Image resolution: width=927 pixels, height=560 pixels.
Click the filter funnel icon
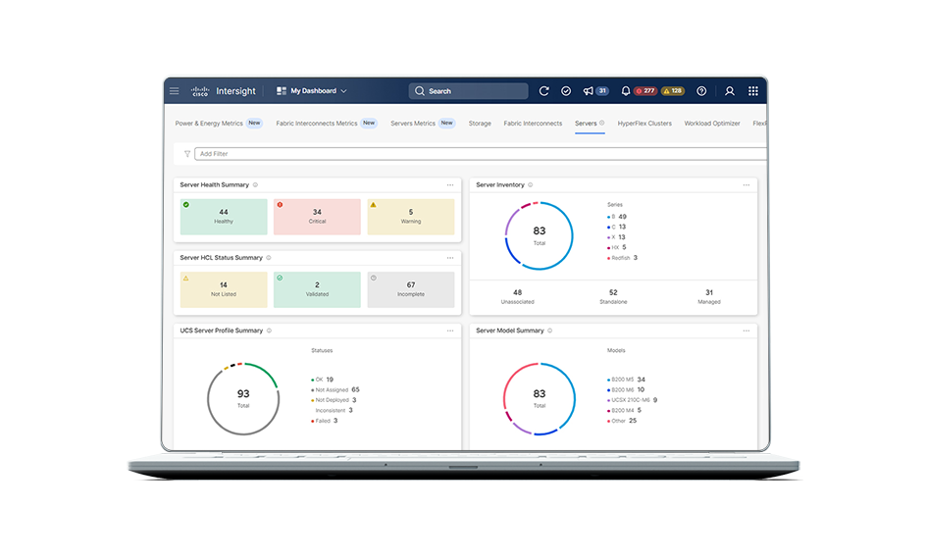coord(187,154)
